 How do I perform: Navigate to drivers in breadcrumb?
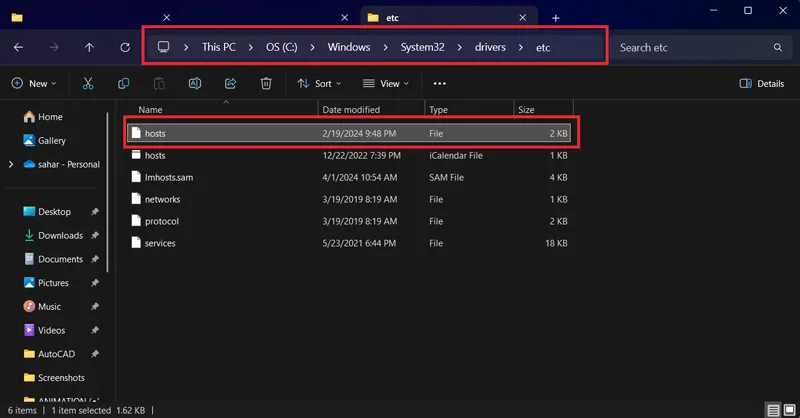490,47
